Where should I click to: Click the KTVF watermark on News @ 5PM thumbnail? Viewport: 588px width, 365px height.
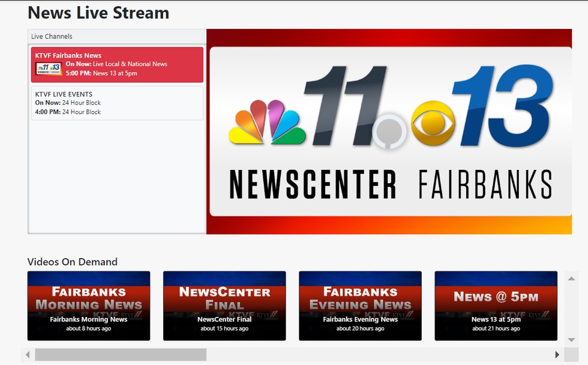(538, 312)
